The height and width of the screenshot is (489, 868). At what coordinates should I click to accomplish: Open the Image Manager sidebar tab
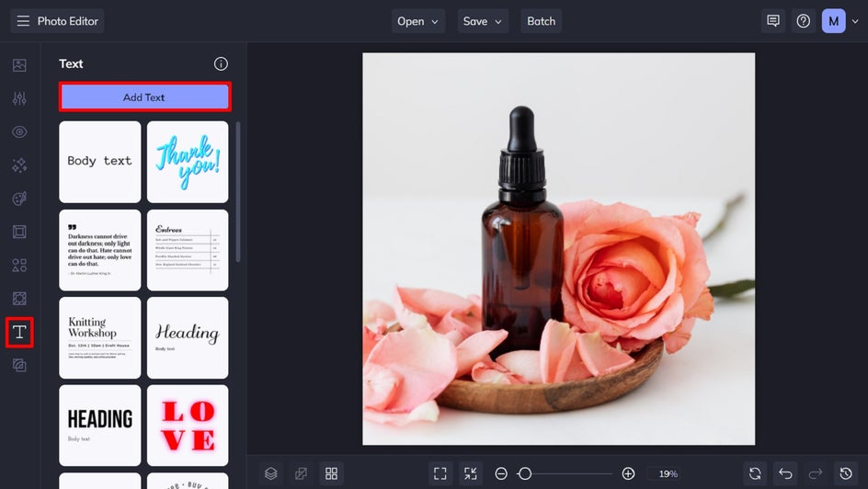[x=19, y=65]
